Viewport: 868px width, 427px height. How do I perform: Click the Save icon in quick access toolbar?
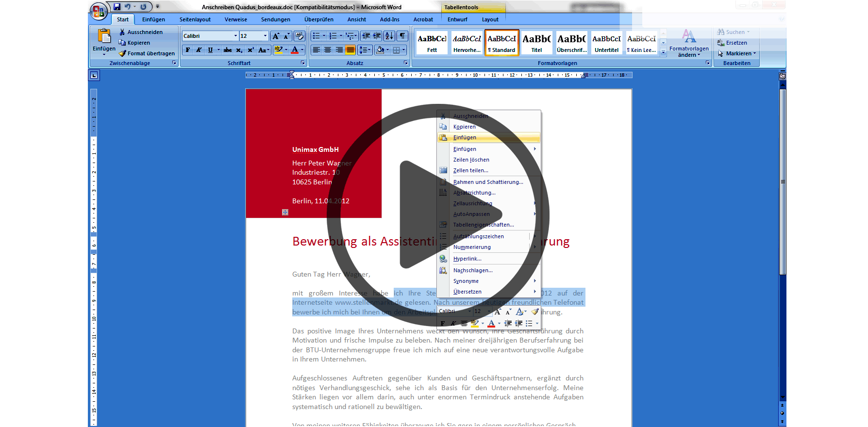[x=117, y=7]
